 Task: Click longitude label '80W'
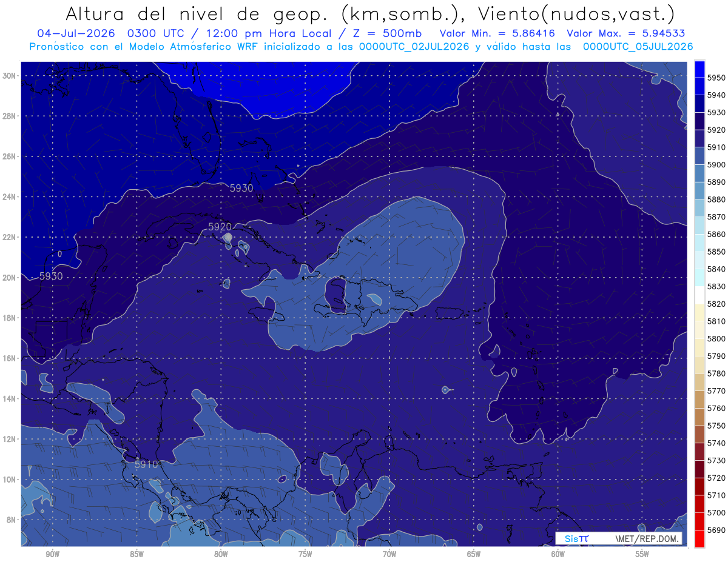221,554
